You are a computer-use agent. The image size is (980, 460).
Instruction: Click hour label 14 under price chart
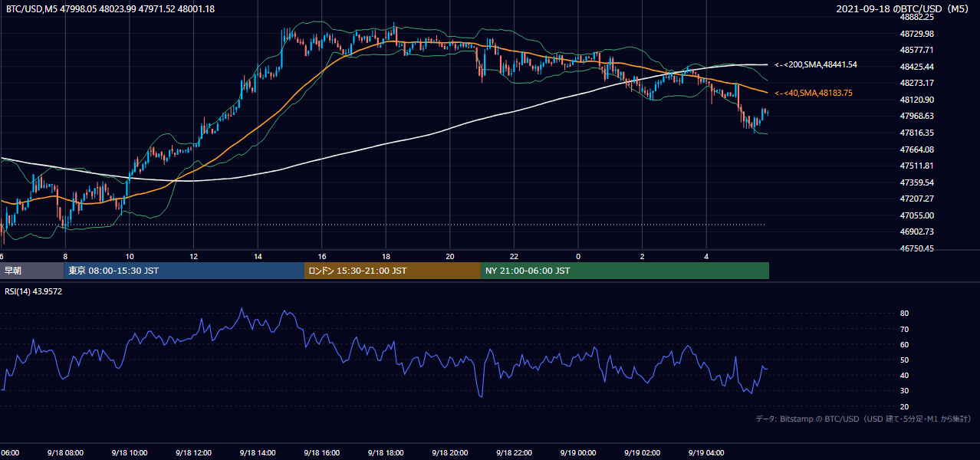[258, 257]
